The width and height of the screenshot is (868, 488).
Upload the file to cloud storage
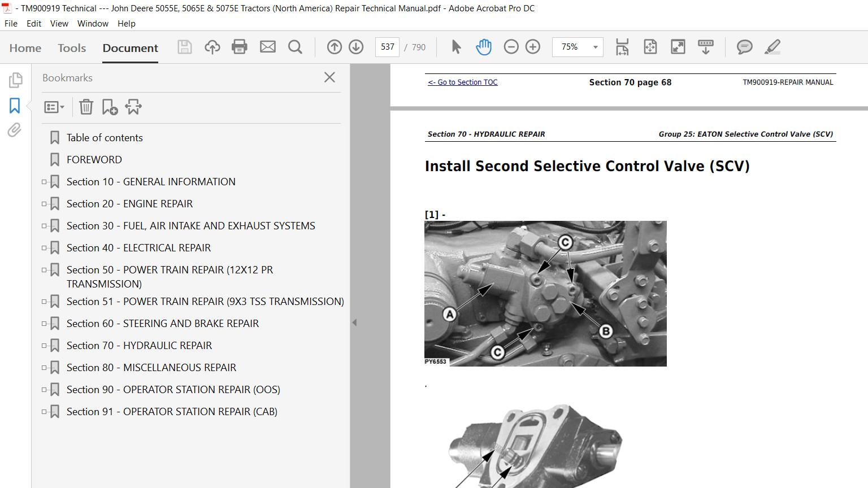(x=212, y=47)
